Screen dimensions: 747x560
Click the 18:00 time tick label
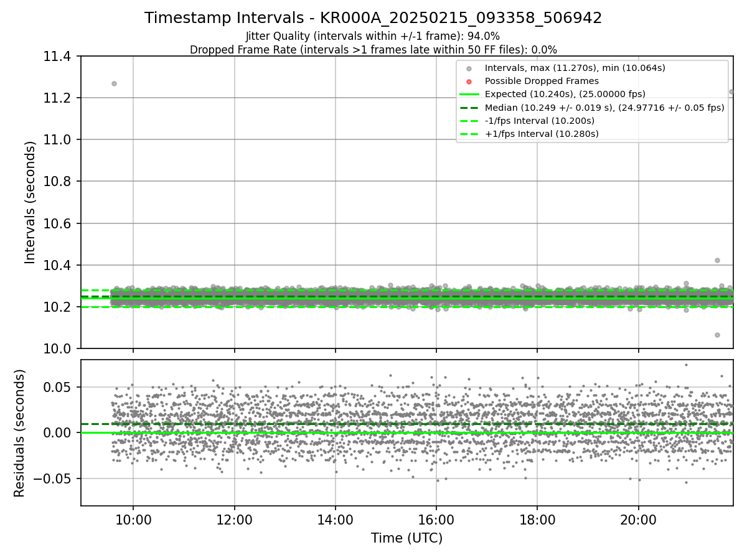(x=537, y=519)
